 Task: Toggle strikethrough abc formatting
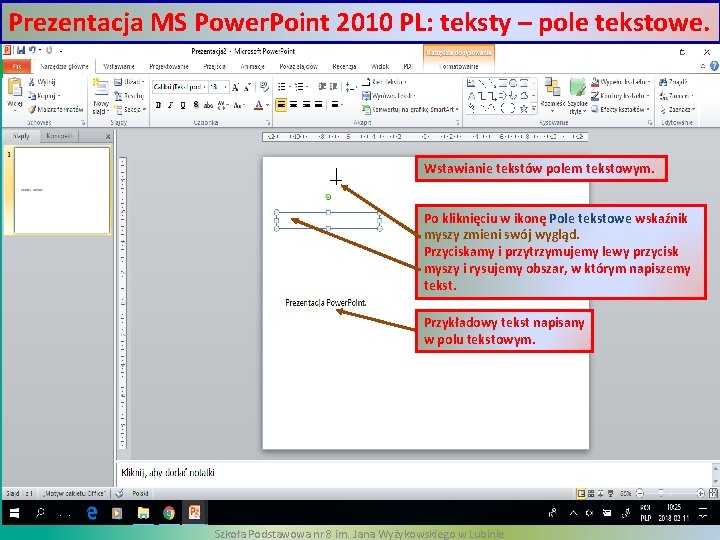coord(208,105)
